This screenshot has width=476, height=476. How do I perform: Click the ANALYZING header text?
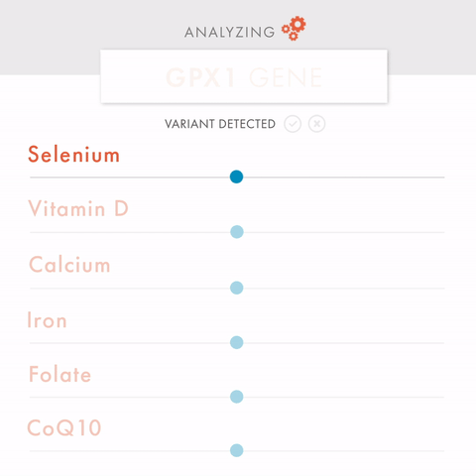[229, 32]
